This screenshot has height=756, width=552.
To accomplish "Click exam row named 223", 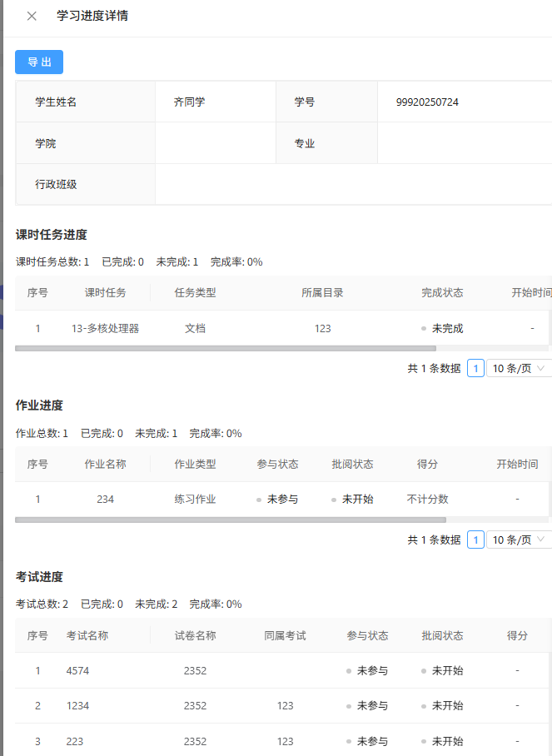I will (75, 741).
